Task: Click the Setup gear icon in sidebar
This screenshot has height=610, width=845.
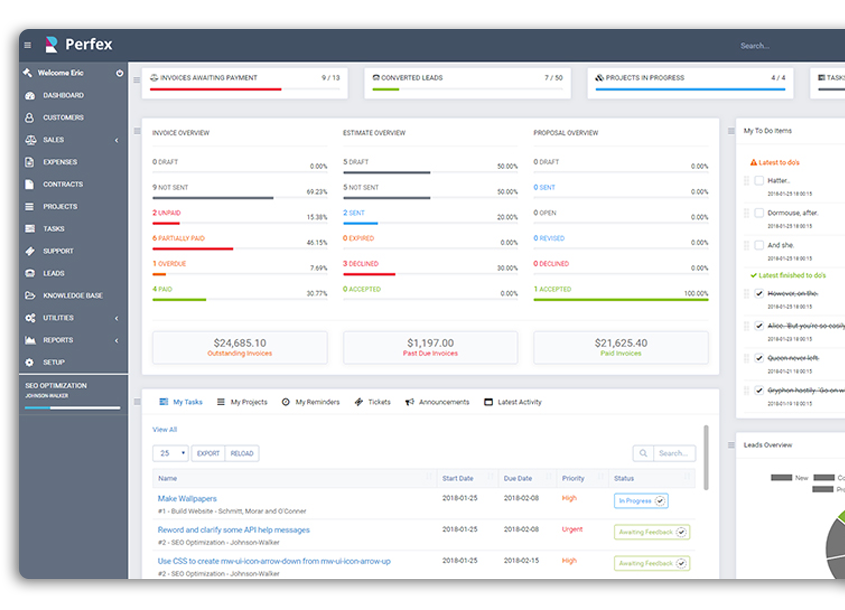Action: [x=30, y=363]
